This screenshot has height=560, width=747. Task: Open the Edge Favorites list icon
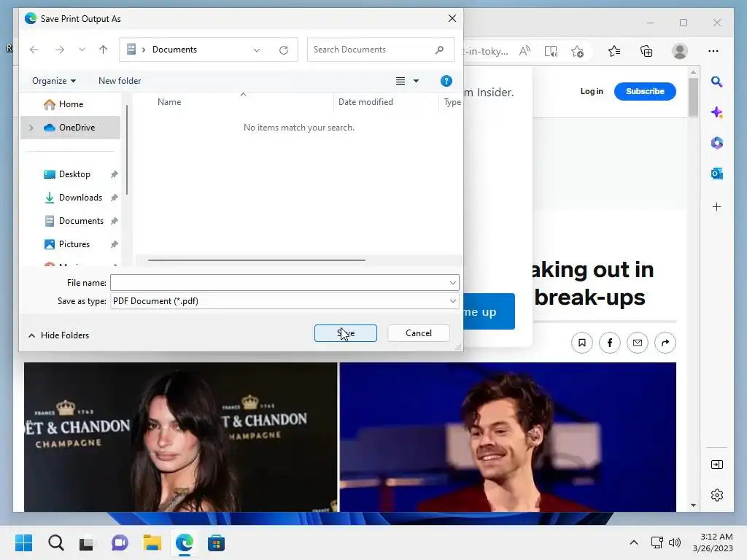(614, 51)
